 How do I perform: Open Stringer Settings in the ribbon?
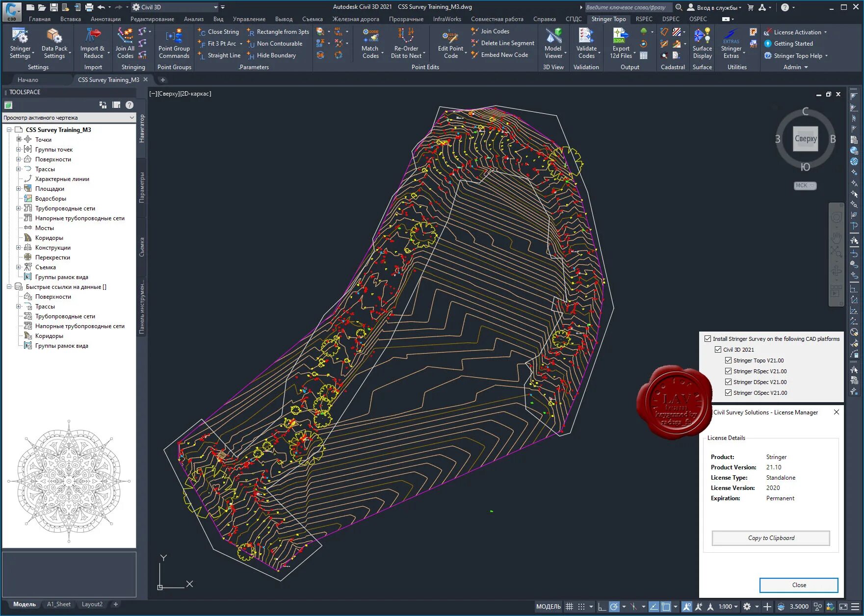coord(20,43)
